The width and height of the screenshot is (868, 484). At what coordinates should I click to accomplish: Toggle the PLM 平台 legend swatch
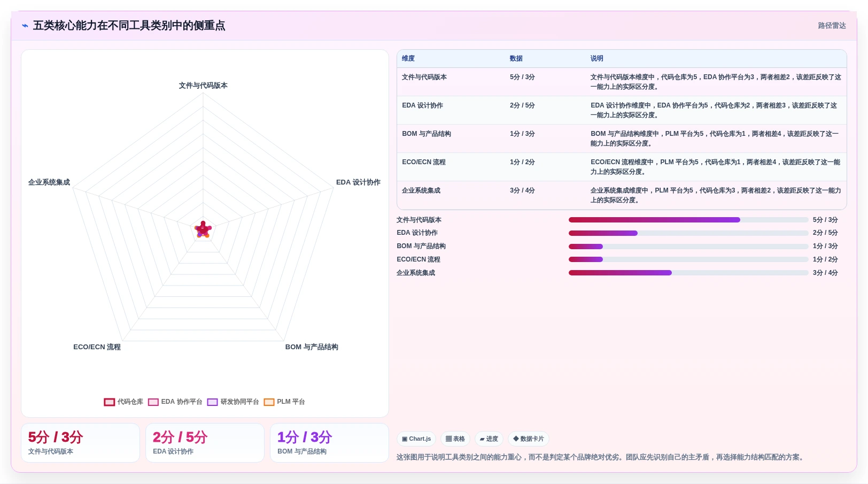(x=269, y=402)
